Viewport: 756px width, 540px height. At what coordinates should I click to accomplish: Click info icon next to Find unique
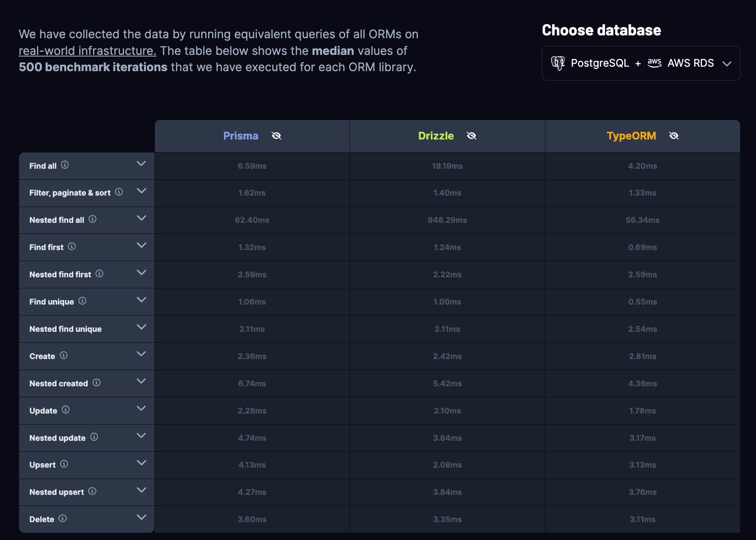coord(83,301)
